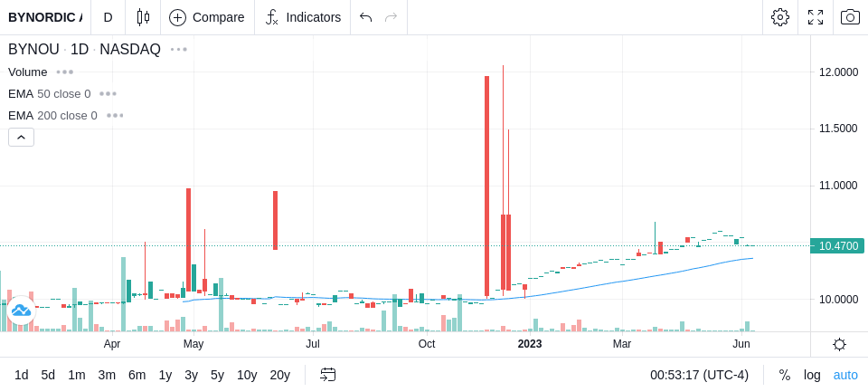This screenshot has height=392, width=868.
Task: Select the 1y time range
Action: 165,375
